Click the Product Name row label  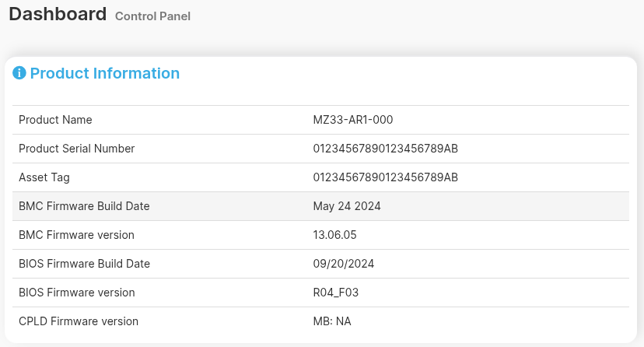[55, 120]
